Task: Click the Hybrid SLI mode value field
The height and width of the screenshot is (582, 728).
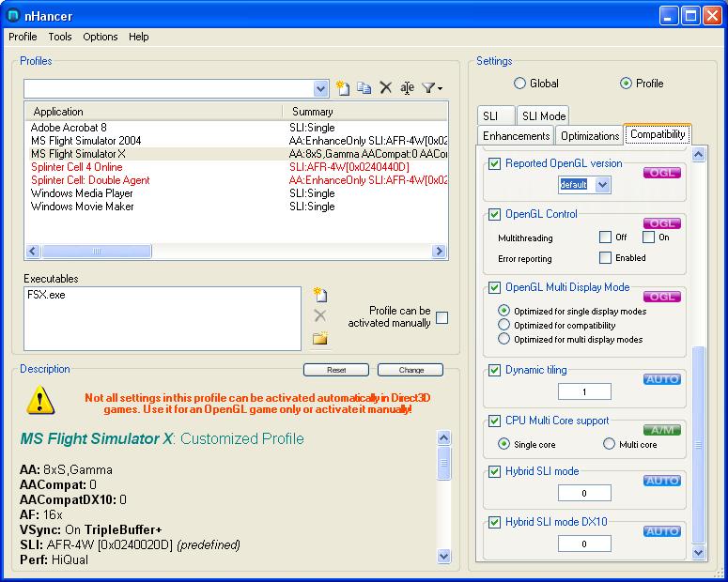Action: point(583,493)
